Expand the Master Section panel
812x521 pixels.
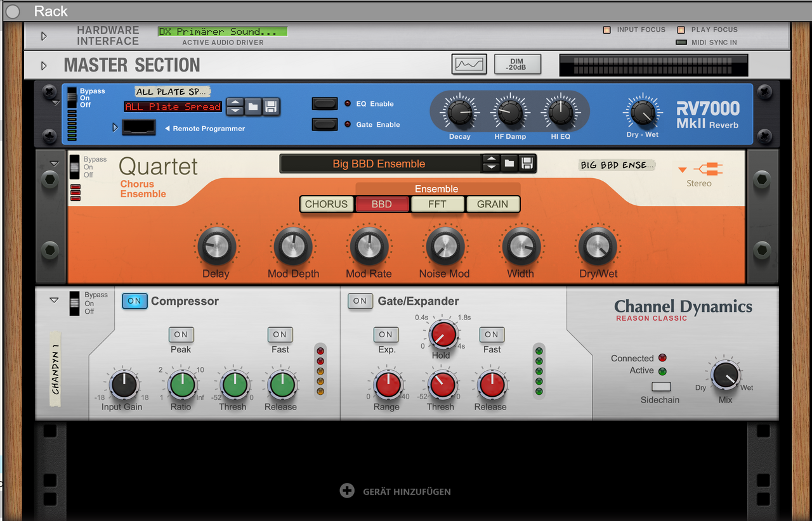(44, 66)
